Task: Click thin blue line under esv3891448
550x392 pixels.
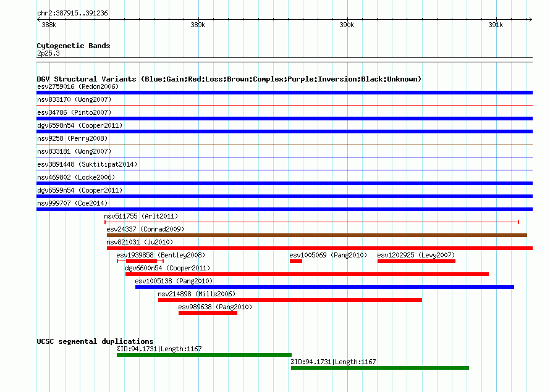Action: (x=284, y=170)
